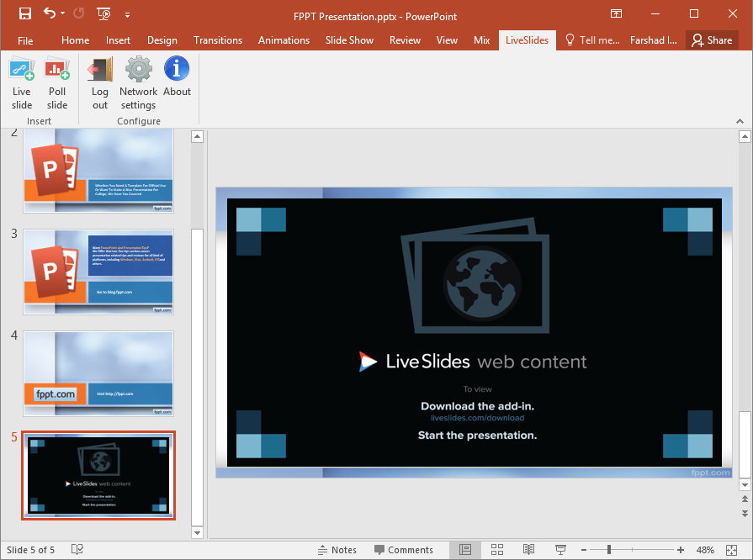
Task: Click the Tell me search box
Action: coord(592,40)
